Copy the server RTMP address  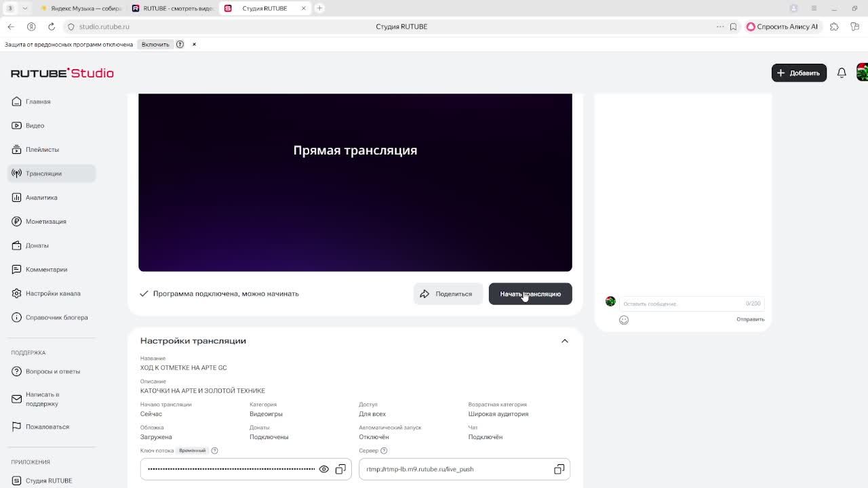559,469
